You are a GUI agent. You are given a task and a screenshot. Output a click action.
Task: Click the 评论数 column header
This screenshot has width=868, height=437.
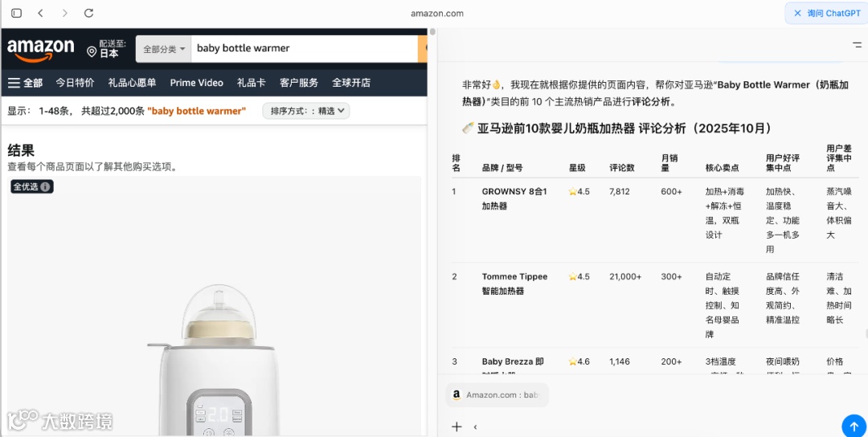(621, 168)
